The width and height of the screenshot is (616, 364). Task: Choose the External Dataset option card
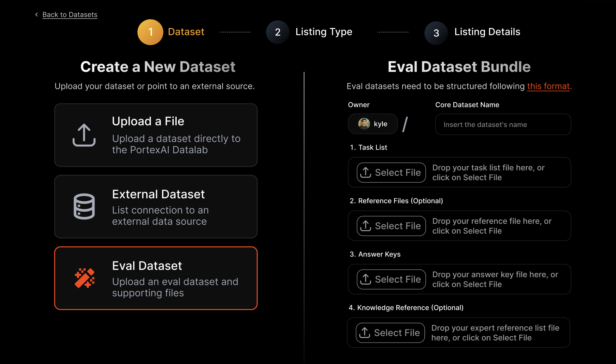[x=156, y=207]
